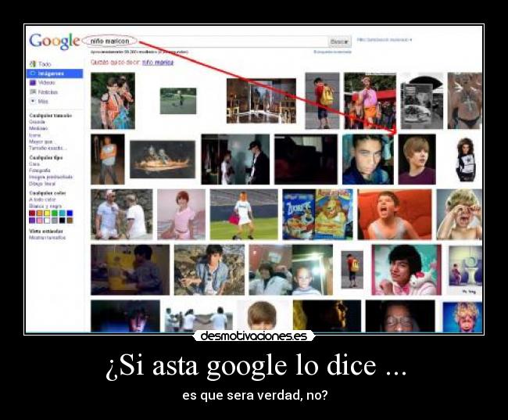This screenshot has height=420, width=508.
Task: Open the crying toddler rubbing eyes thumbnail
Action: (x=459, y=214)
